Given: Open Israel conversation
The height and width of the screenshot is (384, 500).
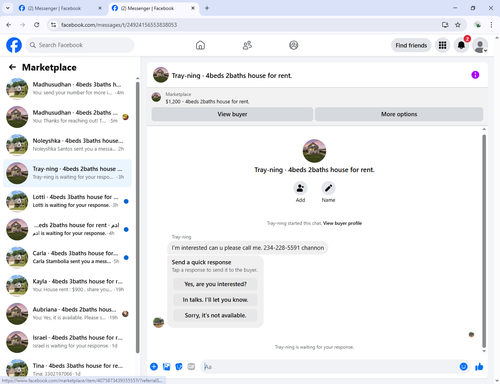Looking at the screenshot, I should pyautogui.click(x=67, y=342).
